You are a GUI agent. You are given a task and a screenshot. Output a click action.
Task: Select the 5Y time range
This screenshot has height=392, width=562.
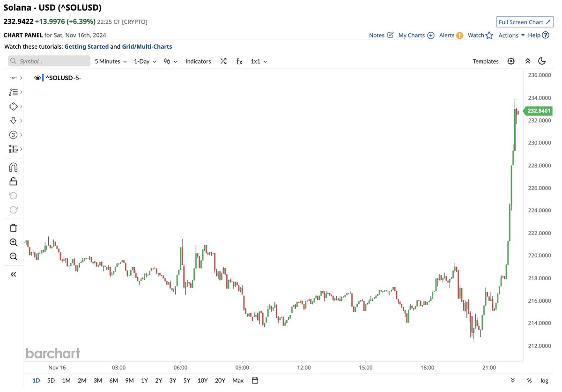click(187, 380)
